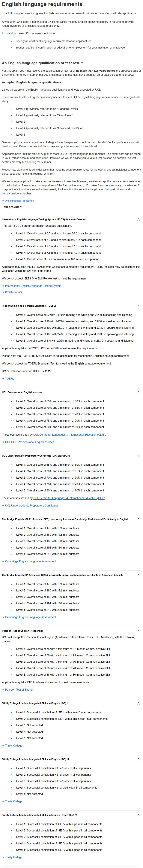143x868 pixels.
Task: Collapse the IELTS Academic Version section chevron
Action: pyautogui.click(x=138, y=219)
